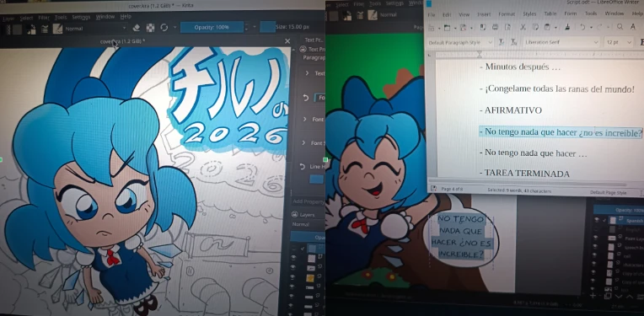Screen dimensions: 644x316
Task: Open brush preset chooser in left Krita
Action: [57, 29]
